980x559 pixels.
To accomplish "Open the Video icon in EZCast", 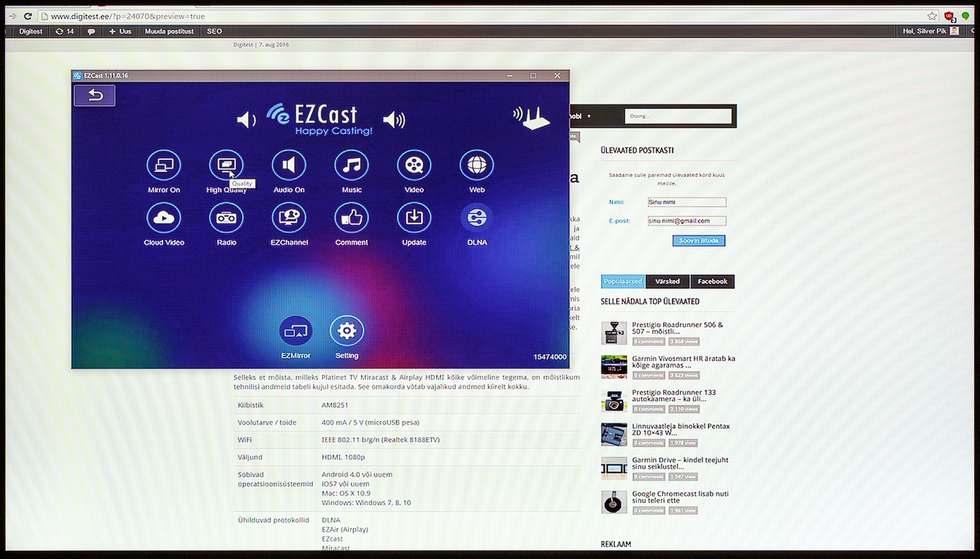I will (414, 165).
